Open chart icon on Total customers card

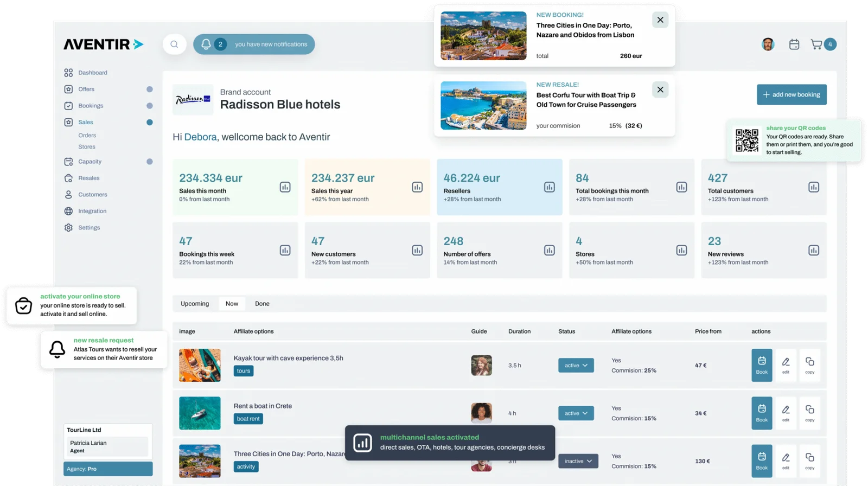814,187
